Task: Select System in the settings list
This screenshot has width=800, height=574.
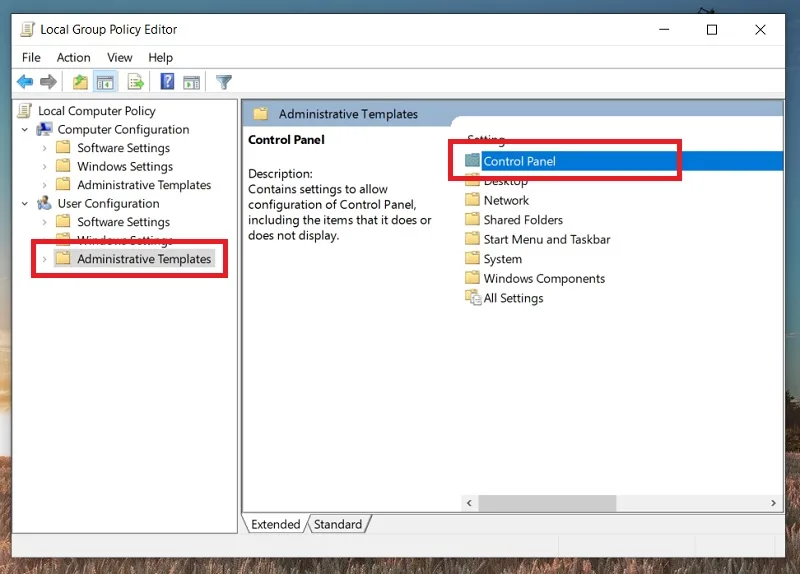Action: coord(503,259)
